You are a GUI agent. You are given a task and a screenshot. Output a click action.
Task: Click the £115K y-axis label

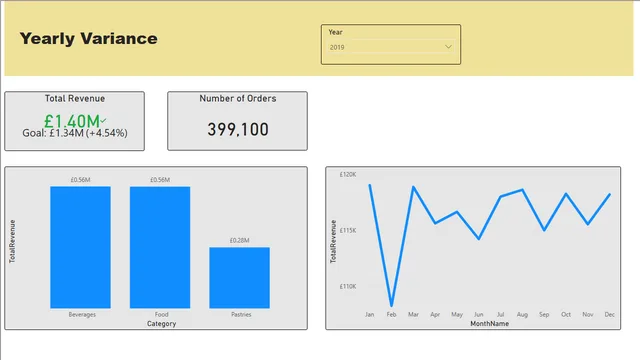point(348,230)
